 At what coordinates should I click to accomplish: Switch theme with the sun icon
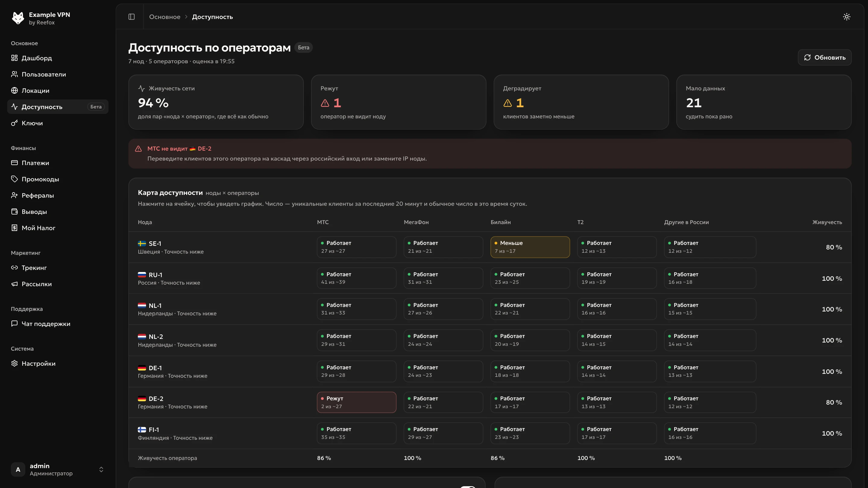click(846, 17)
